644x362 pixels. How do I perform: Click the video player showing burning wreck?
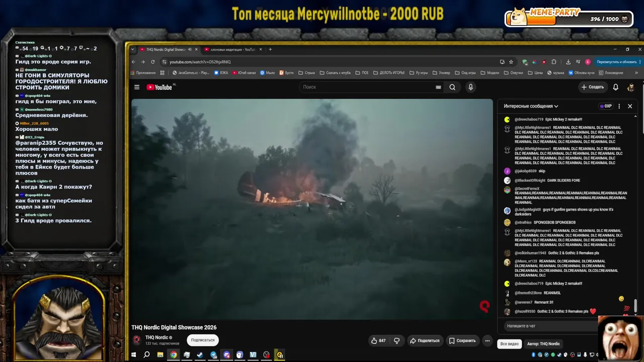[x=312, y=209]
